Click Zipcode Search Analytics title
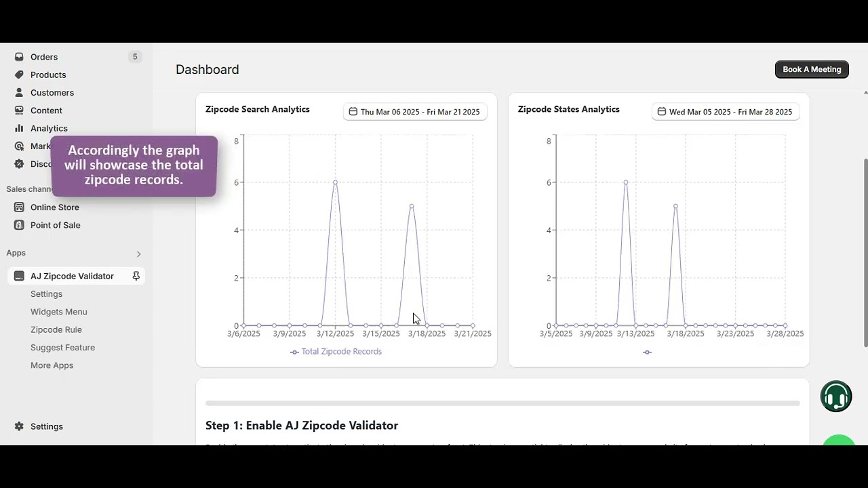 [258, 109]
